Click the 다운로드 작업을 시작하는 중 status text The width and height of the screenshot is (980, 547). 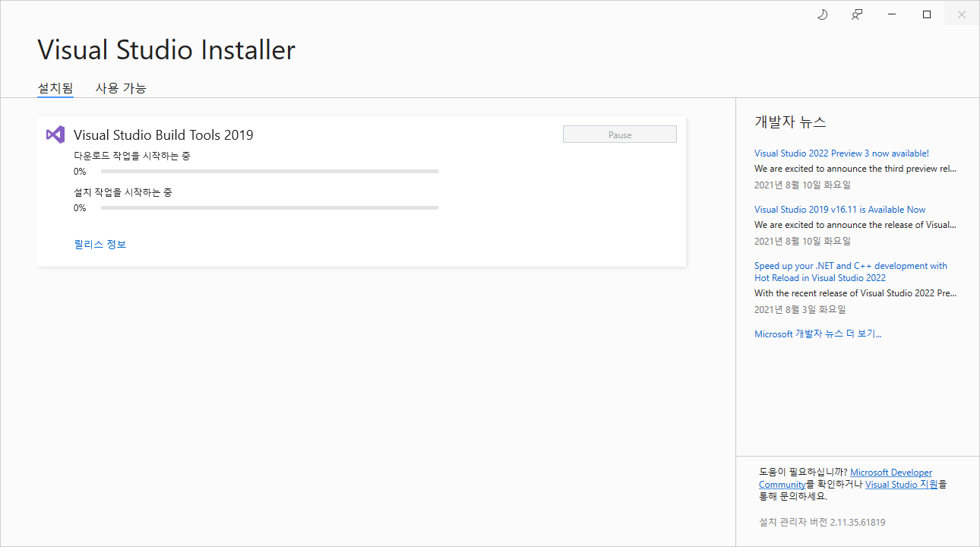tap(132, 156)
